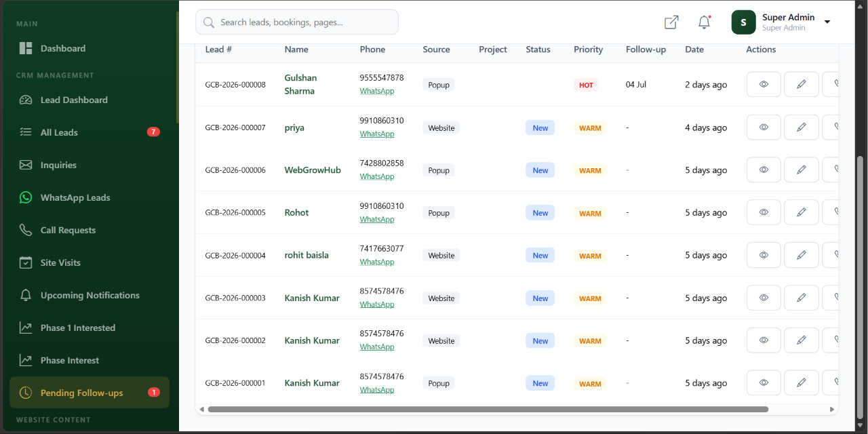The height and width of the screenshot is (434, 868).
Task: View lead GCB-2026-000003 via eye icon
Action: click(x=764, y=298)
